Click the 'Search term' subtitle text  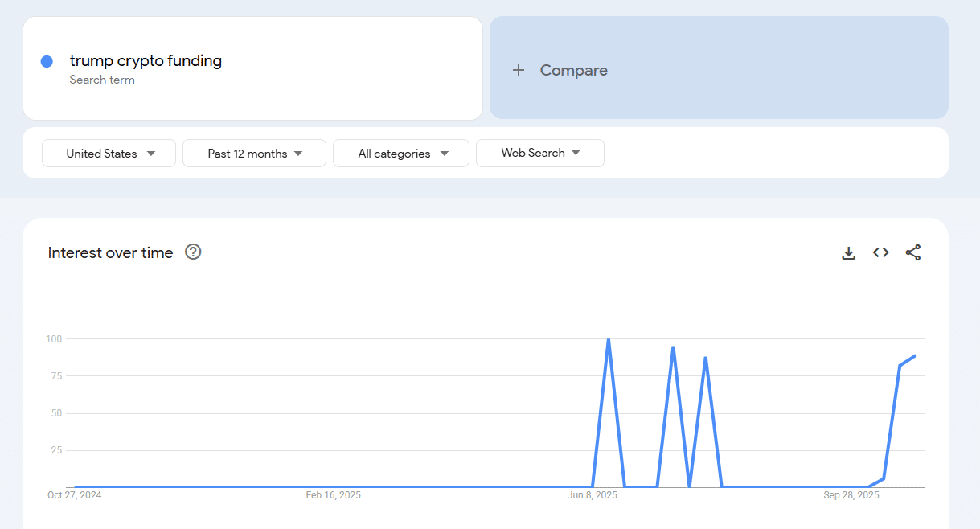(x=102, y=80)
